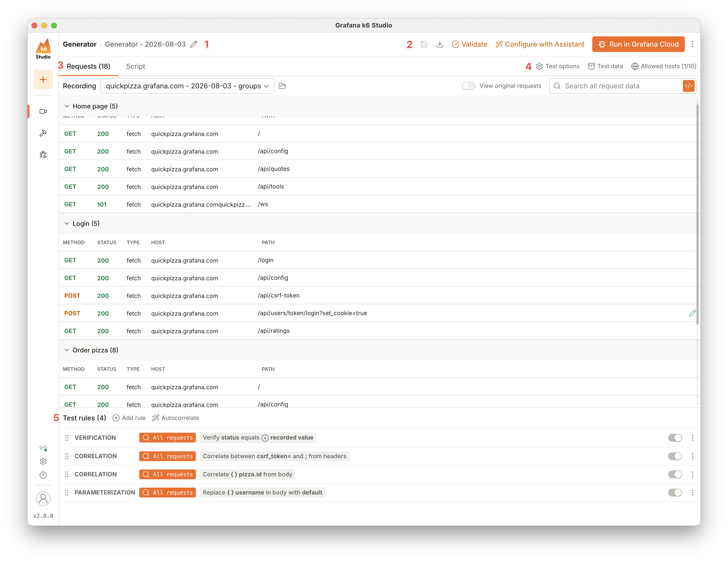Collapse the Home page group
Screen dimensions: 728x562
(67, 106)
